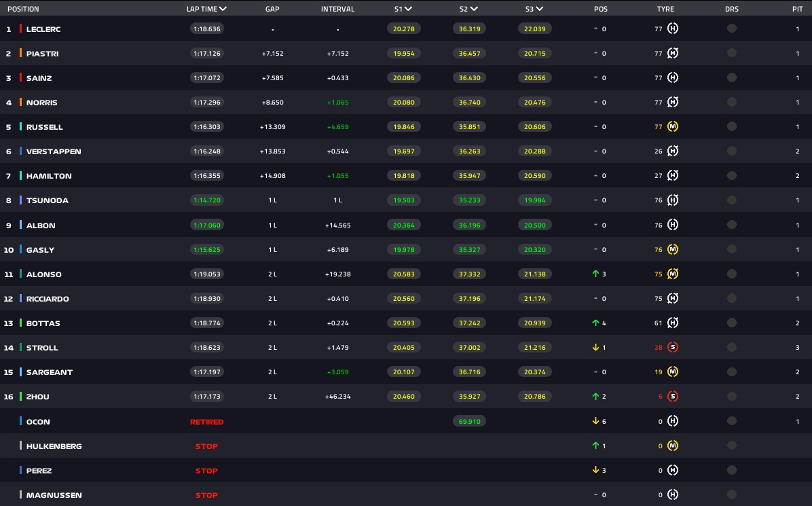Click Hulkenberg's medium tyre icon
Viewport: 812px width, 506px height.
click(673, 446)
